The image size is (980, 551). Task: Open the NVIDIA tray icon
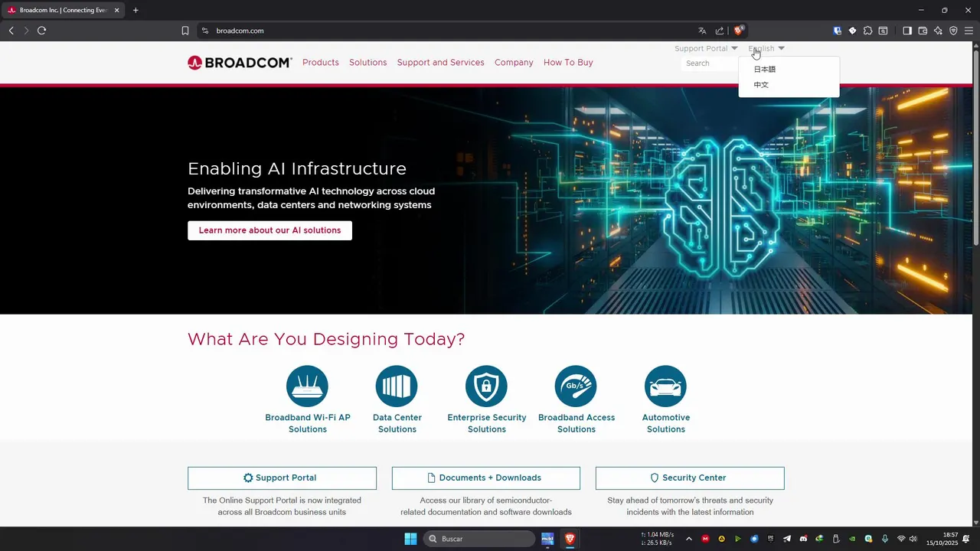pos(852,539)
